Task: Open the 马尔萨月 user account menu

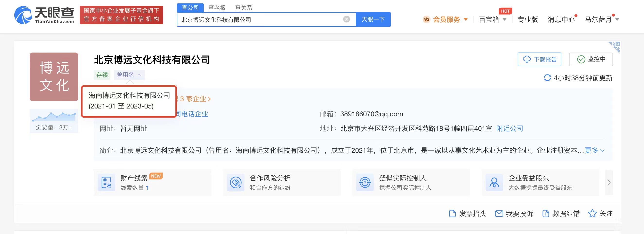Action: click(602, 19)
